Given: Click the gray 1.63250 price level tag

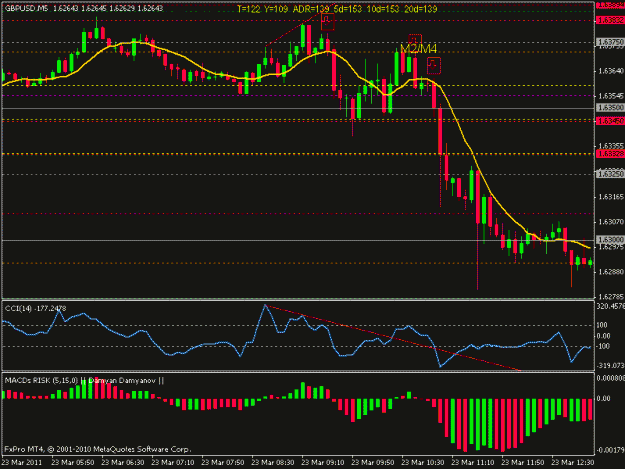Looking at the screenshot, I should (x=610, y=174).
